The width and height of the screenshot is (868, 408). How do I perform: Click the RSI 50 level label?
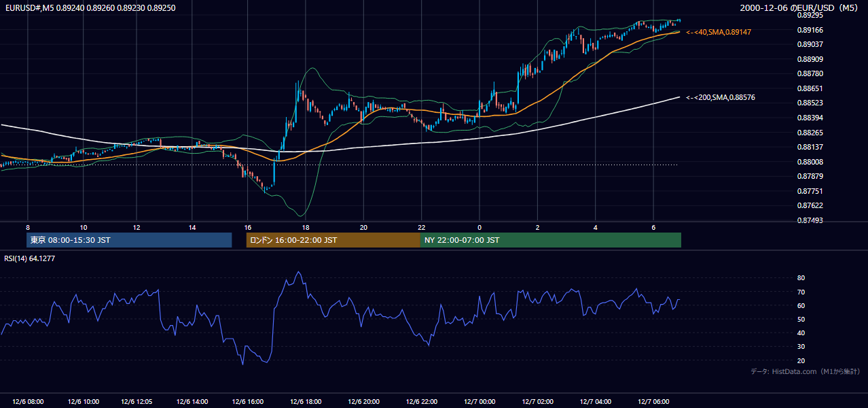[801, 319]
